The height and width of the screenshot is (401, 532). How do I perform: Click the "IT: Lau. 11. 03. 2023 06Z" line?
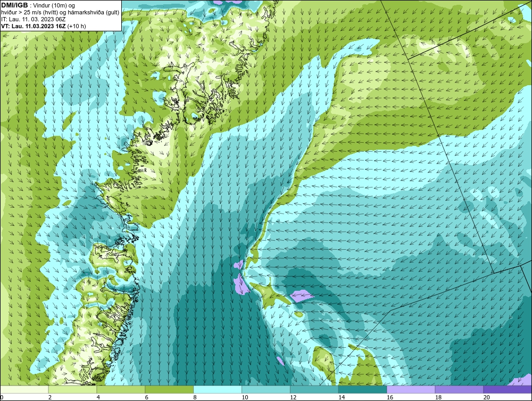tap(33, 19)
